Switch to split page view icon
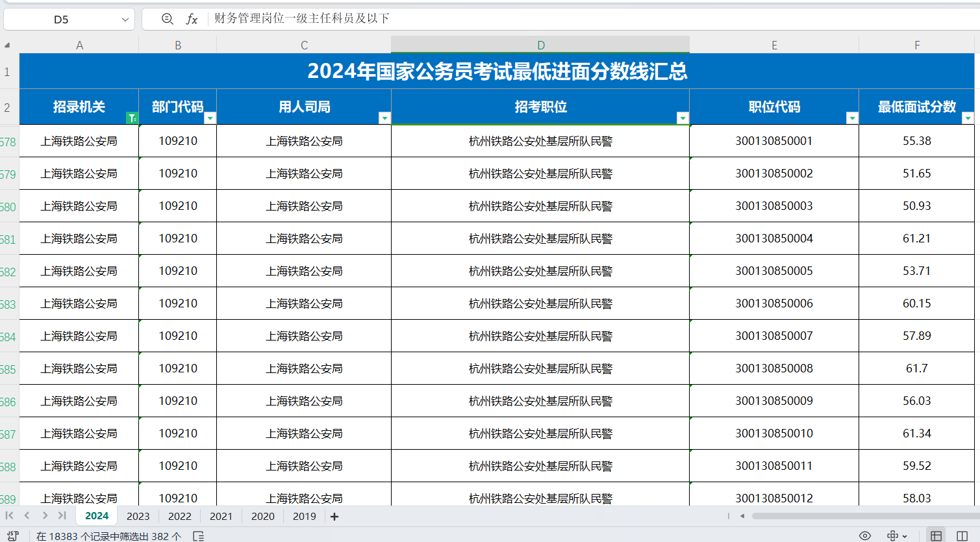This screenshot has height=542, width=980. (x=962, y=536)
